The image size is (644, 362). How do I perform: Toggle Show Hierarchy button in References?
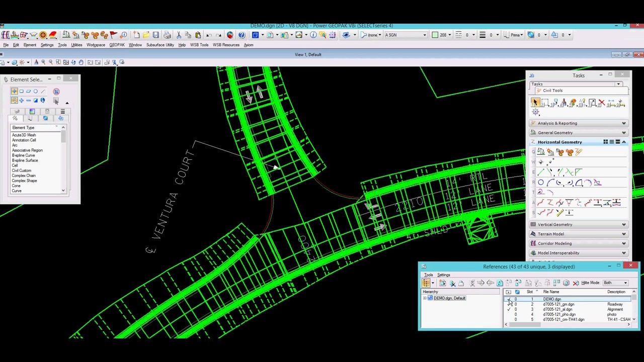(426, 283)
